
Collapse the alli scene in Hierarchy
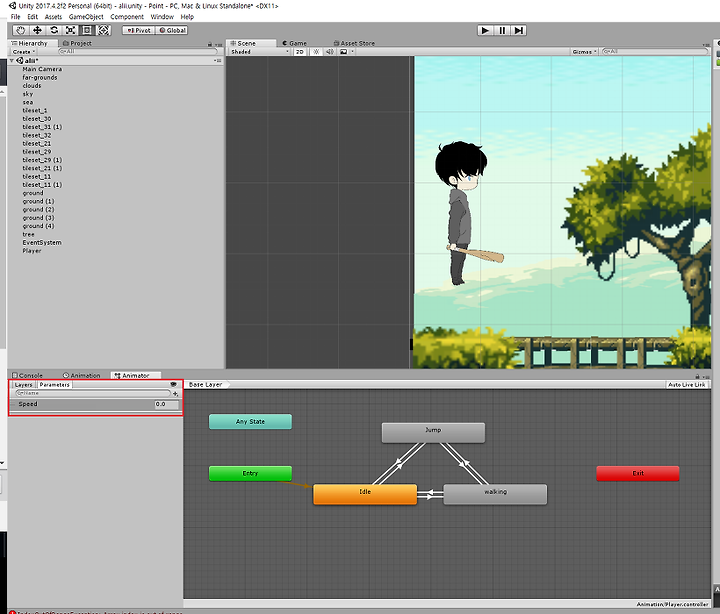point(12,61)
